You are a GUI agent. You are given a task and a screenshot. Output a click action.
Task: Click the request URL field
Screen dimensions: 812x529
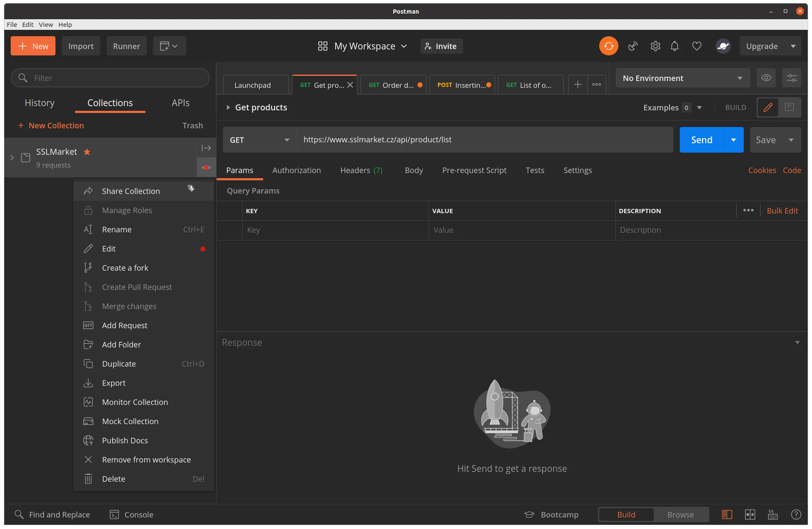pos(485,140)
